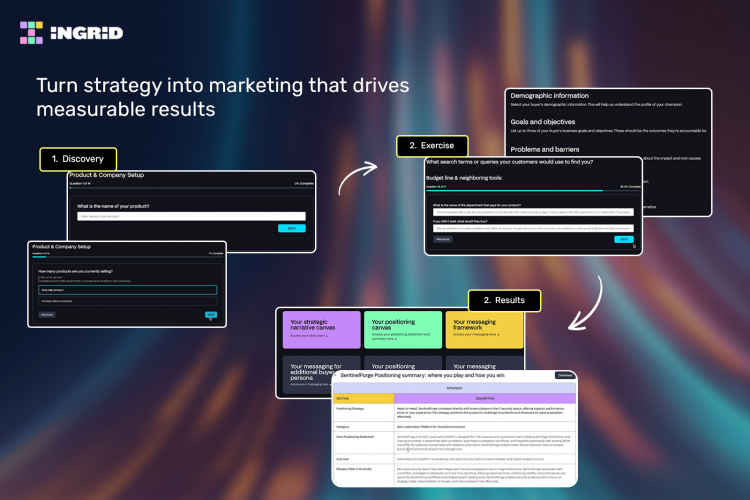Click the 'Core Positioning Statement' row label
The width and height of the screenshot is (750, 500).
[x=355, y=437]
